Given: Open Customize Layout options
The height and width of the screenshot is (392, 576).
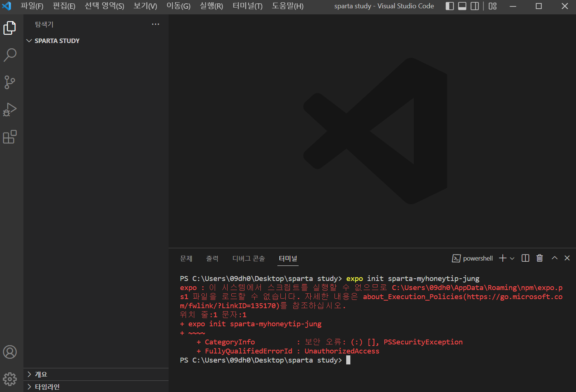Looking at the screenshot, I should tap(492, 6).
